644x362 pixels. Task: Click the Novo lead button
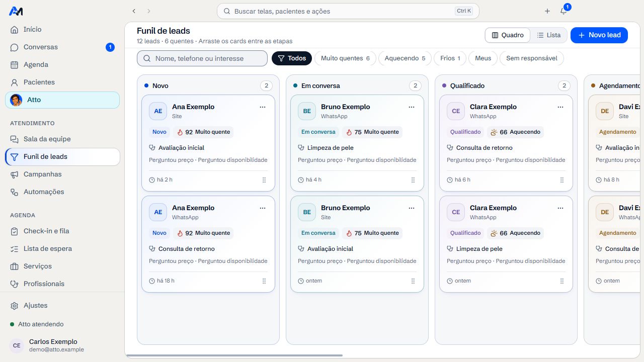599,35
